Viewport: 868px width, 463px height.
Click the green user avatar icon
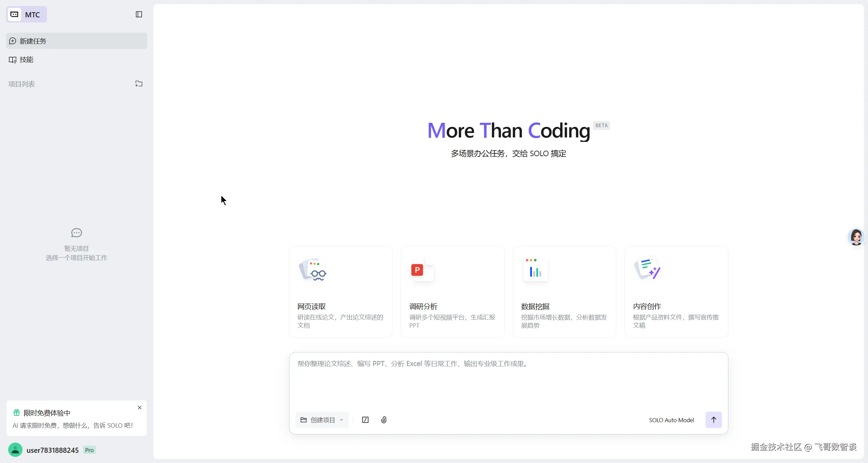pyautogui.click(x=15, y=450)
